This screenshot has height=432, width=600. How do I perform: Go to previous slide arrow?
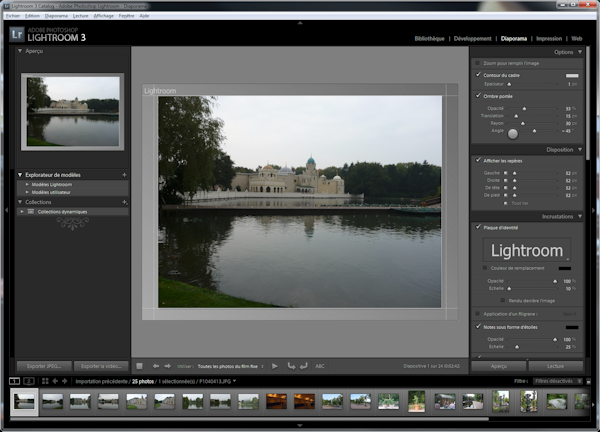(156, 367)
